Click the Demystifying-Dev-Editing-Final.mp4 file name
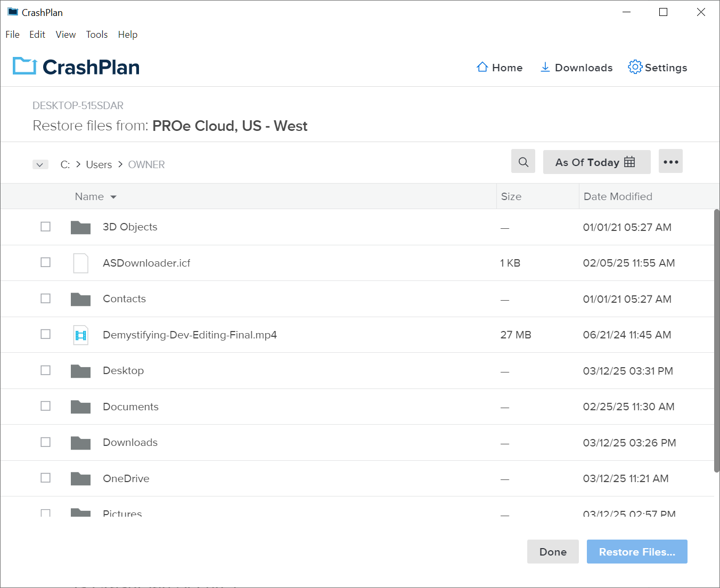720x588 pixels. point(190,335)
